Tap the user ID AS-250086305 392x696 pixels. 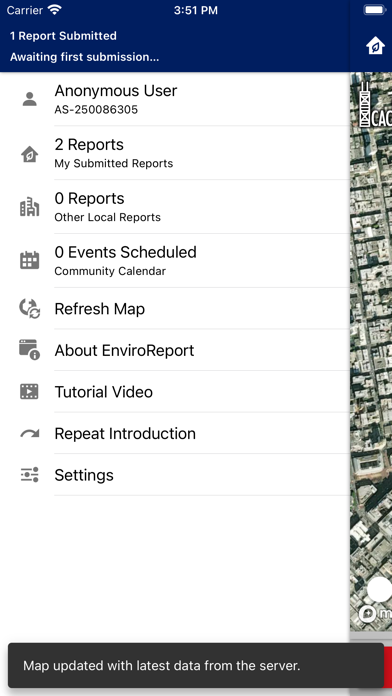pyautogui.click(x=96, y=110)
